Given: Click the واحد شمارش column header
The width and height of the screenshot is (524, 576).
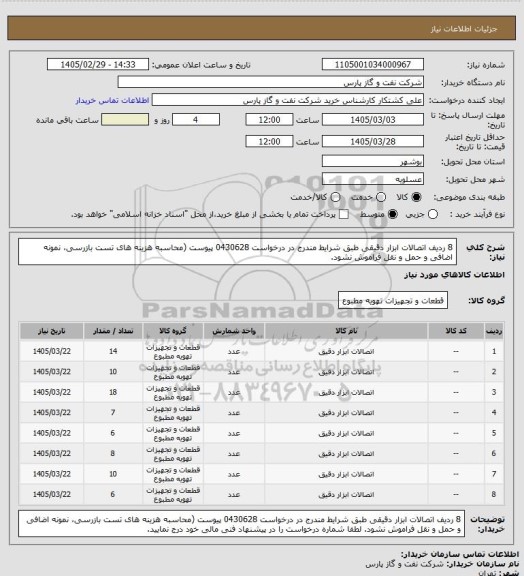Looking at the screenshot, I should pos(234,331).
